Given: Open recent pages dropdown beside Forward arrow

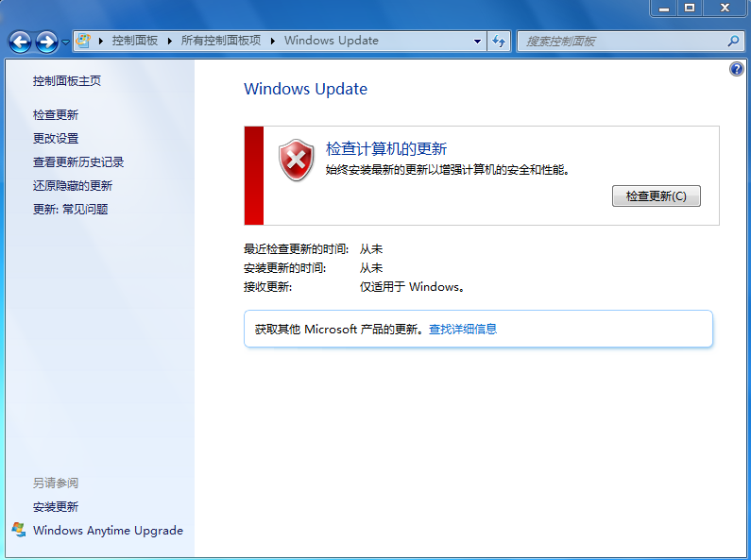Looking at the screenshot, I should (x=65, y=42).
